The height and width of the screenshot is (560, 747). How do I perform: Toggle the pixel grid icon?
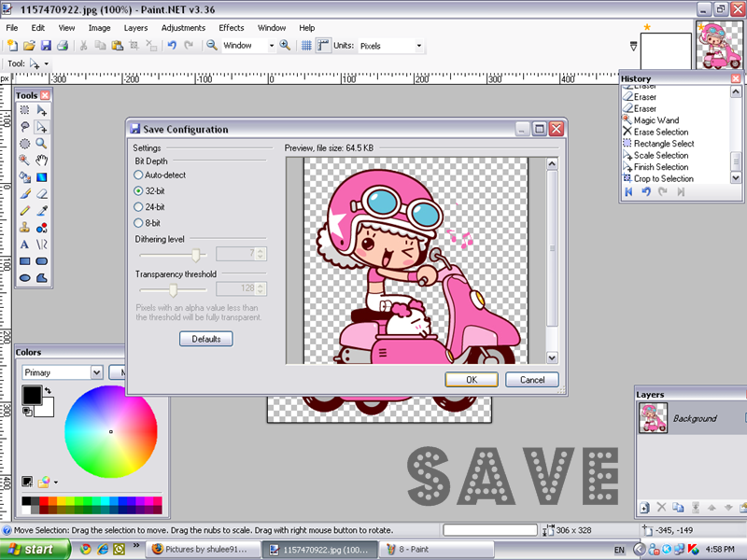click(306, 45)
